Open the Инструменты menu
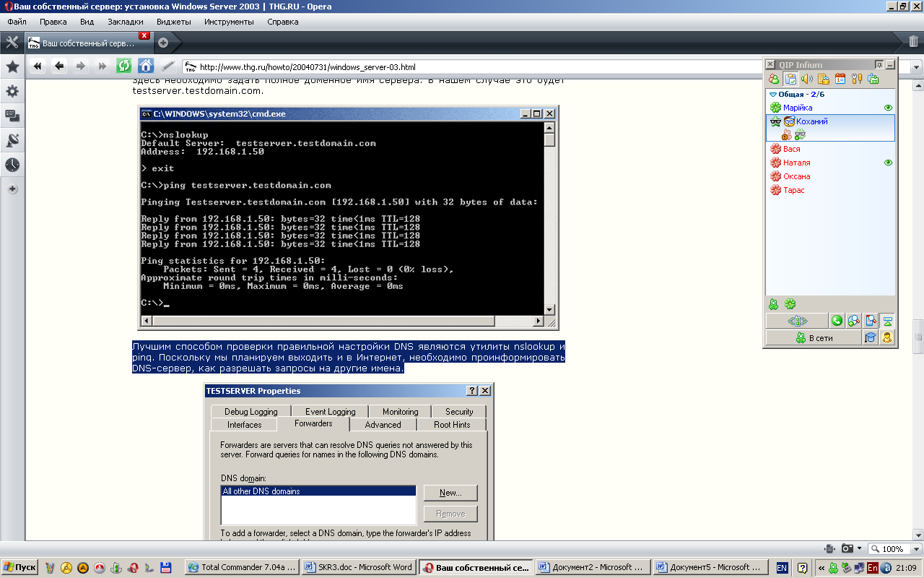This screenshot has width=924, height=578. [229, 22]
